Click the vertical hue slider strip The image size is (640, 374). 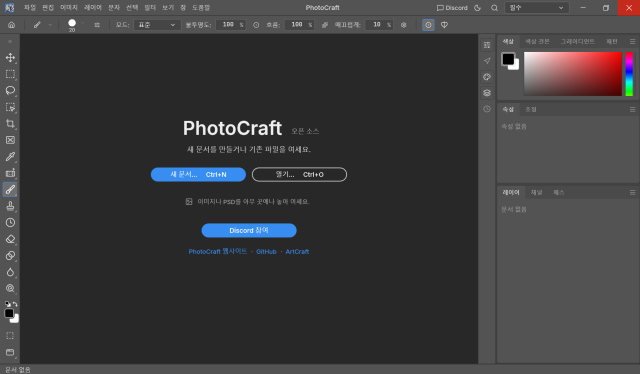click(x=629, y=74)
